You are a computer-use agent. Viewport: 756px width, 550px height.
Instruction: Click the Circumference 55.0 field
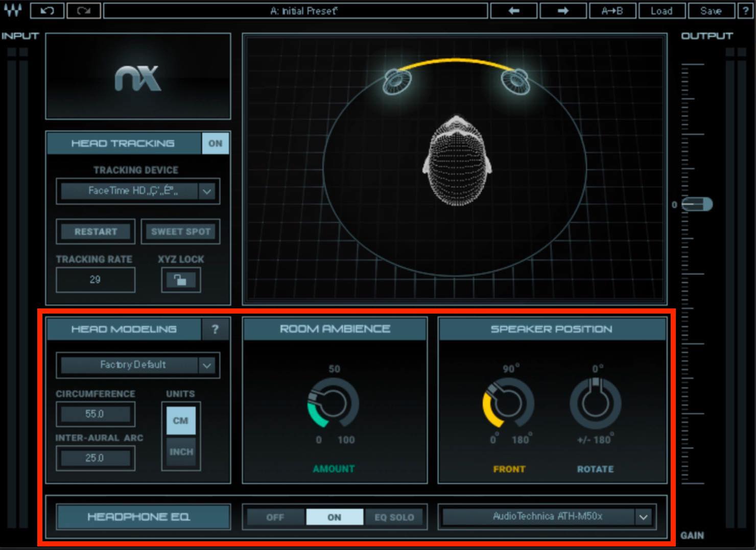pos(96,414)
